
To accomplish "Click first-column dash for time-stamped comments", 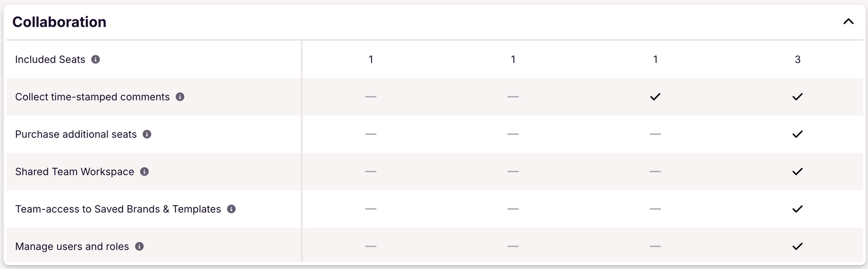I will click(371, 97).
